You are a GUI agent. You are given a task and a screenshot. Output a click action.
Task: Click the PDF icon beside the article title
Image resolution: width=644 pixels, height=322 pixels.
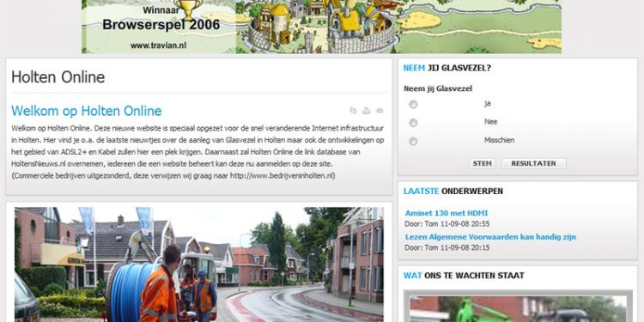[x=353, y=110]
